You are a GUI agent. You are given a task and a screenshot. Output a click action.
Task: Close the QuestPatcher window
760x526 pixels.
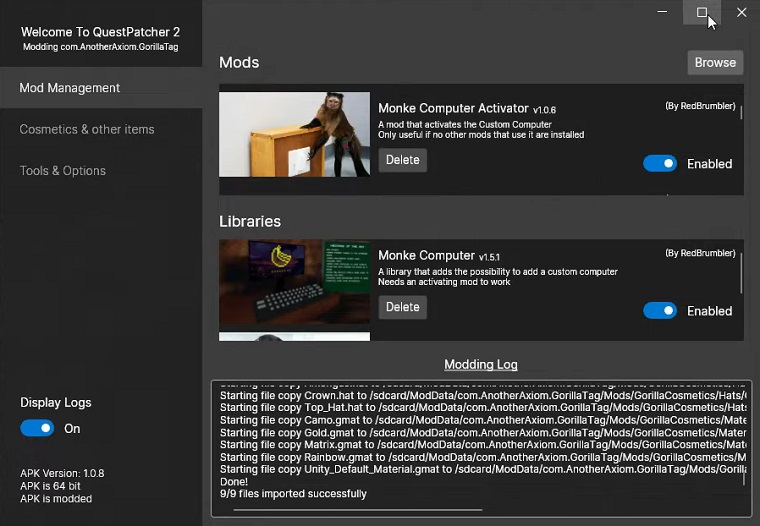(x=741, y=12)
